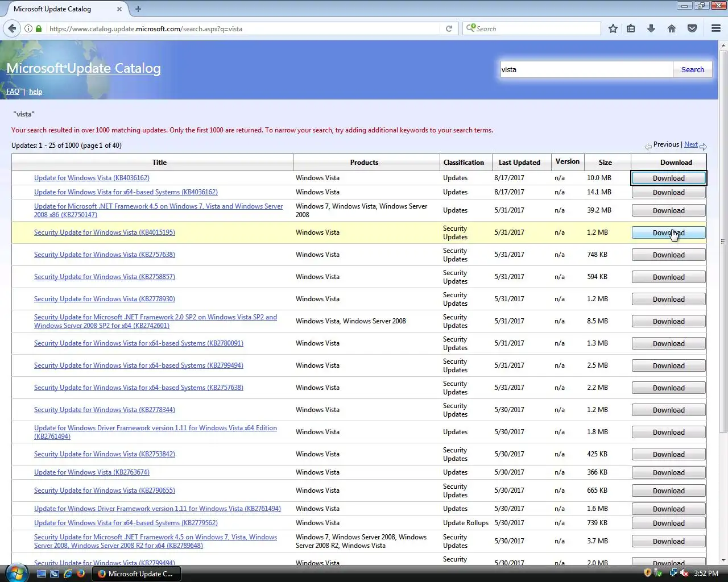Close the Microsoft Update Catalog tab

point(119,9)
